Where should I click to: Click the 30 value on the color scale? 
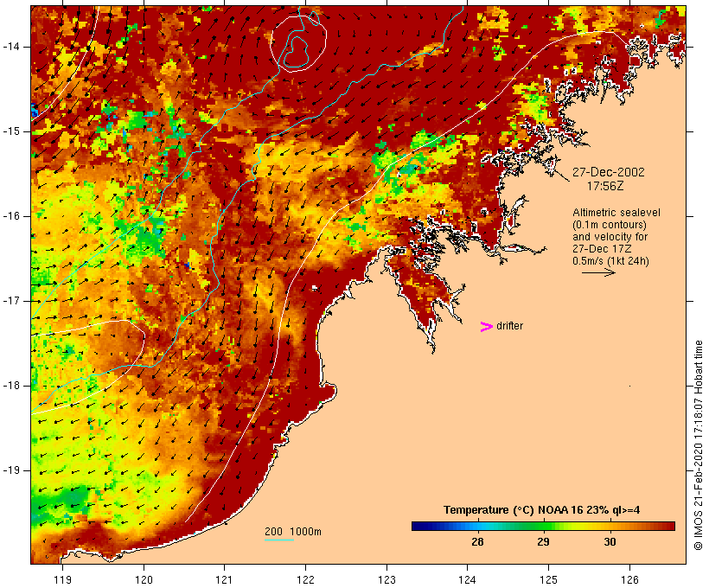coord(610,542)
